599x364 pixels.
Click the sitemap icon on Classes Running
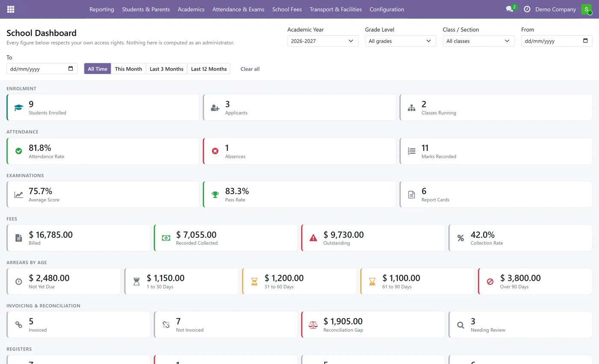pyautogui.click(x=412, y=108)
